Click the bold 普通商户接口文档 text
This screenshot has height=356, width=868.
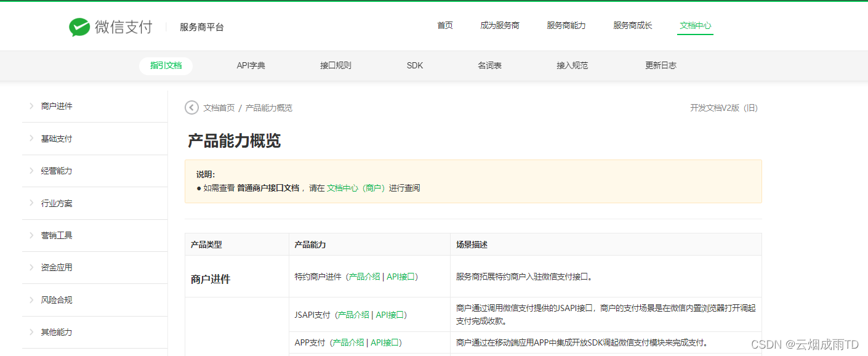pyautogui.click(x=268, y=188)
